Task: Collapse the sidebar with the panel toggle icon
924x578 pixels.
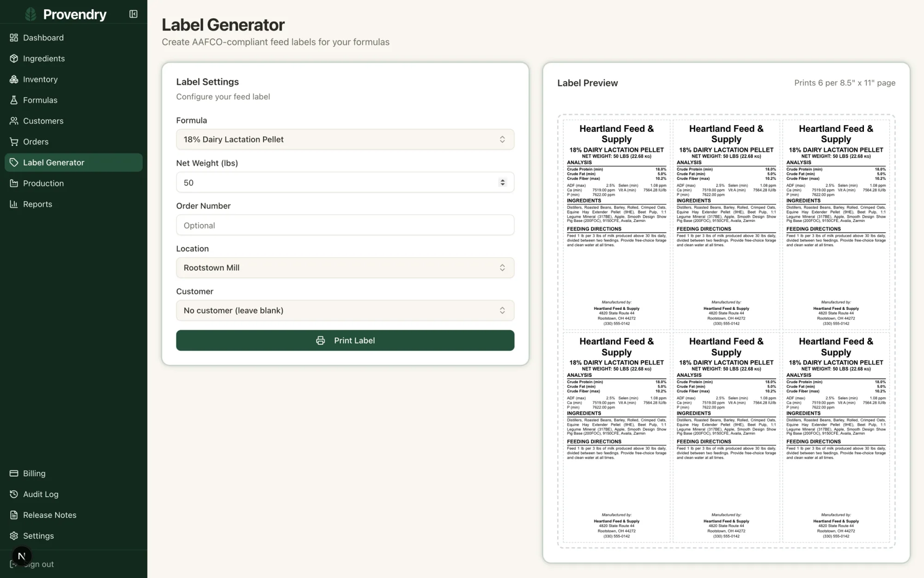Action: (x=134, y=14)
